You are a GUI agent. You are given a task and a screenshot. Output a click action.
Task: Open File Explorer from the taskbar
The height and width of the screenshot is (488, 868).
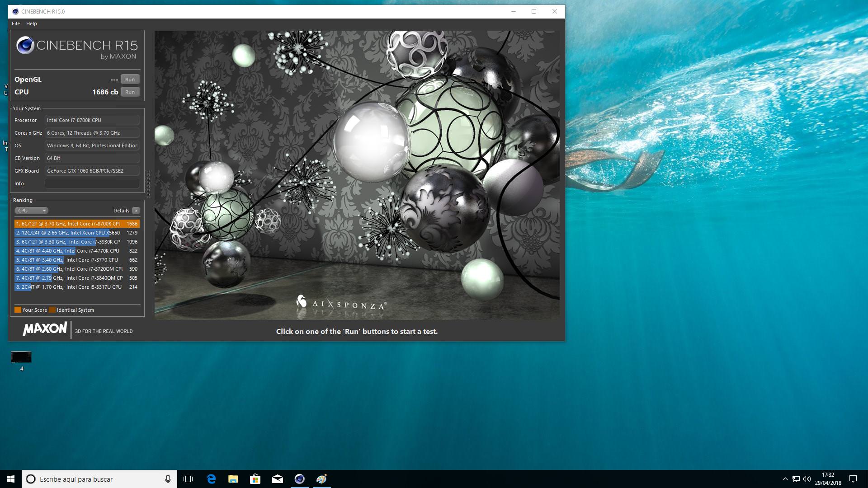pyautogui.click(x=233, y=479)
